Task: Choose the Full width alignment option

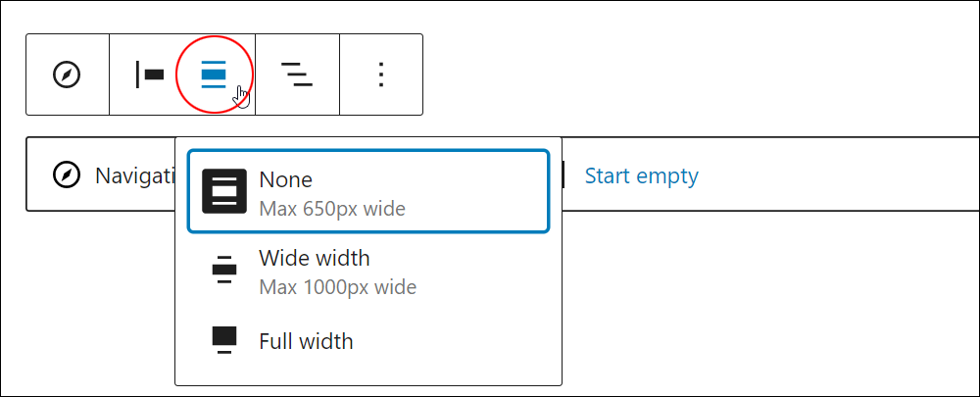Action: tap(368, 341)
